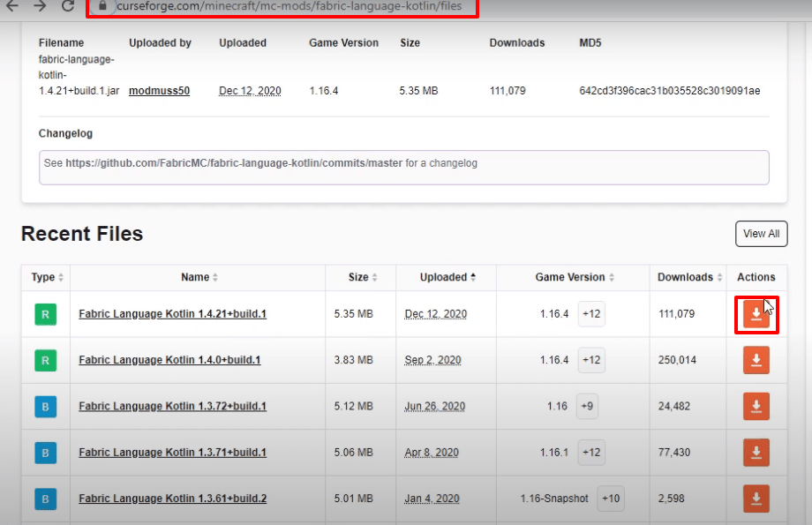812x525 pixels.
Task: Download Fabric Language Kotlin 1.3.61+build.2 file
Action: coord(756,498)
